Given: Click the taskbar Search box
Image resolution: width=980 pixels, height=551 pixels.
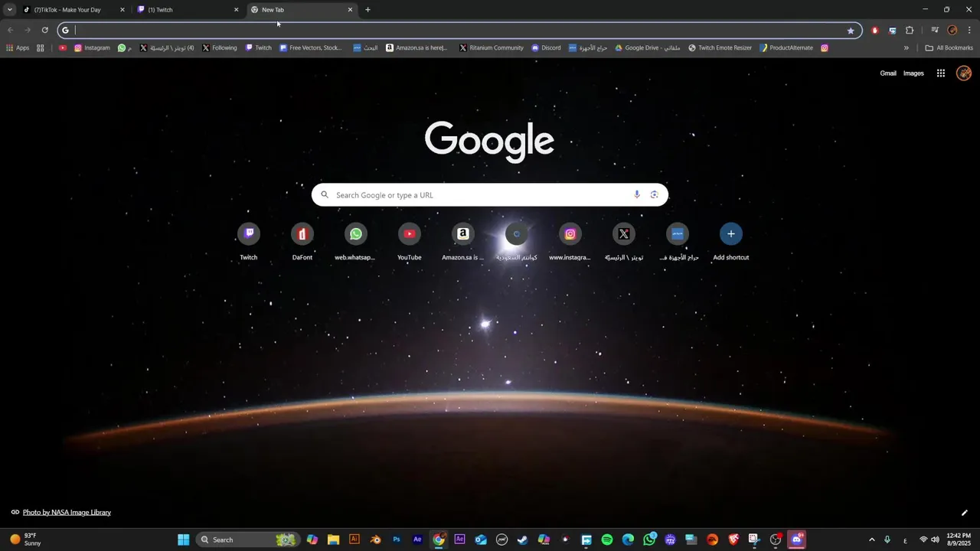Looking at the screenshot, I should pyautogui.click(x=249, y=540).
